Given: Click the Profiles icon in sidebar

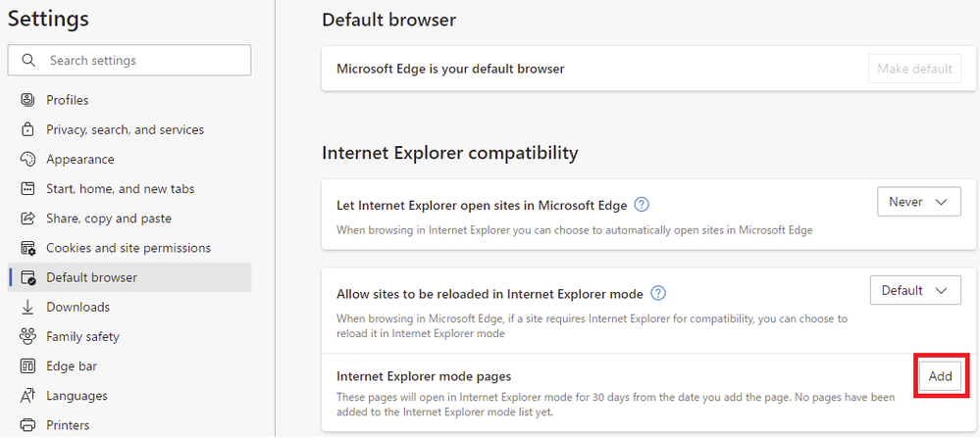Looking at the screenshot, I should (x=27, y=100).
